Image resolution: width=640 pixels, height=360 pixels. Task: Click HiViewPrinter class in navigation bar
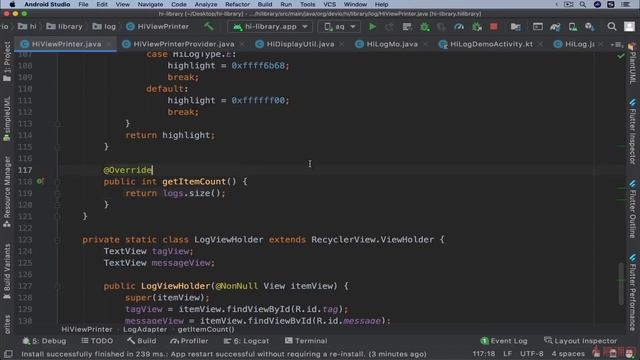coord(158,27)
